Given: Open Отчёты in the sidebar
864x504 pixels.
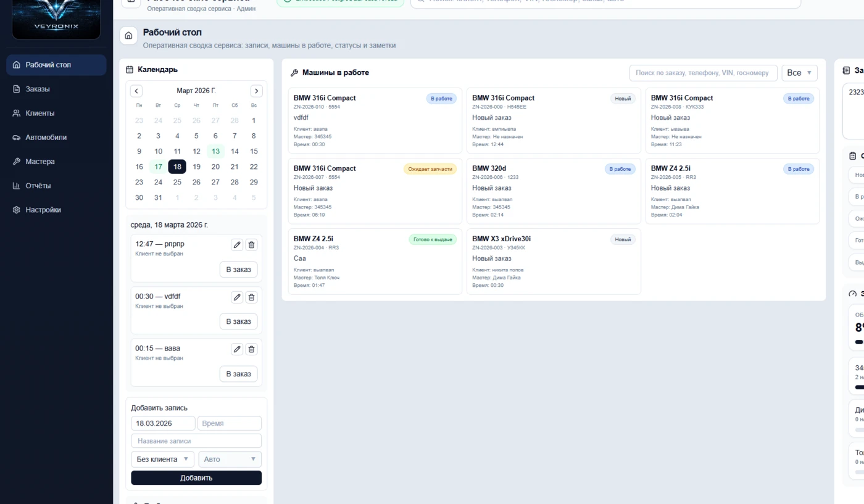Looking at the screenshot, I should point(38,186).
